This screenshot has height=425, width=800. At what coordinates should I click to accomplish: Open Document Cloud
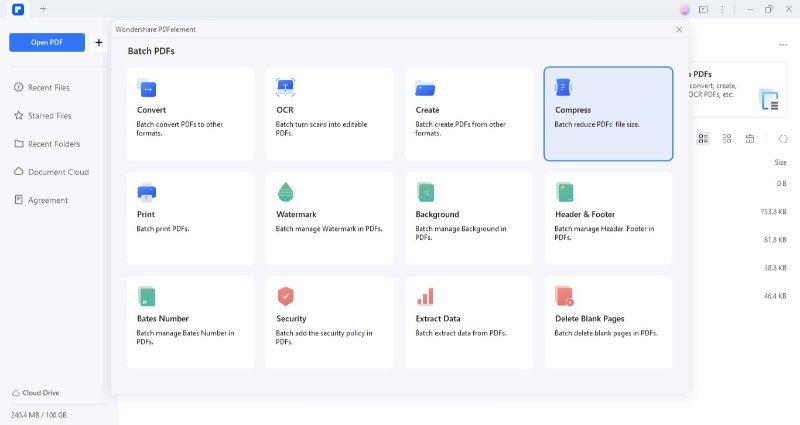pos(52,172)
